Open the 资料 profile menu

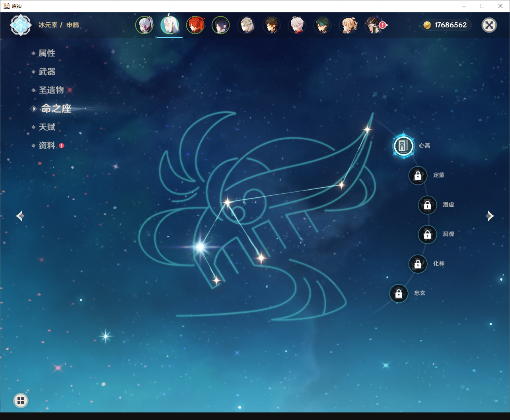click(x=47, y=146)
